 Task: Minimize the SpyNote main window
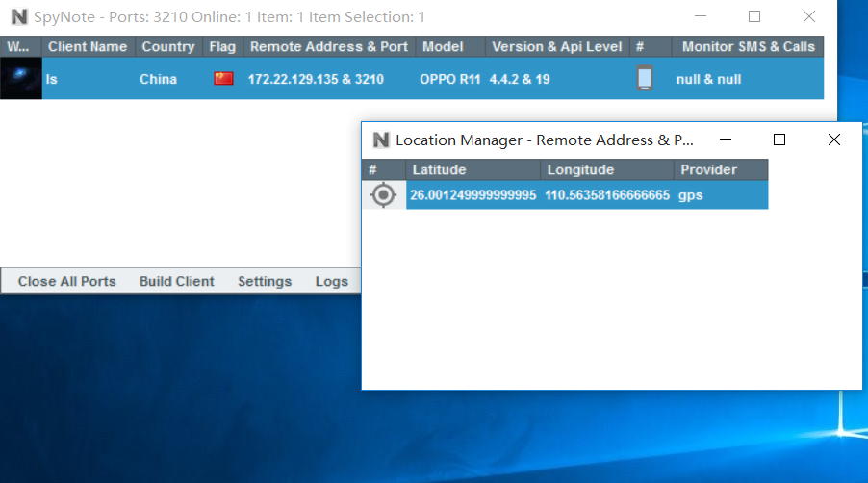click(x=701, y=16)
